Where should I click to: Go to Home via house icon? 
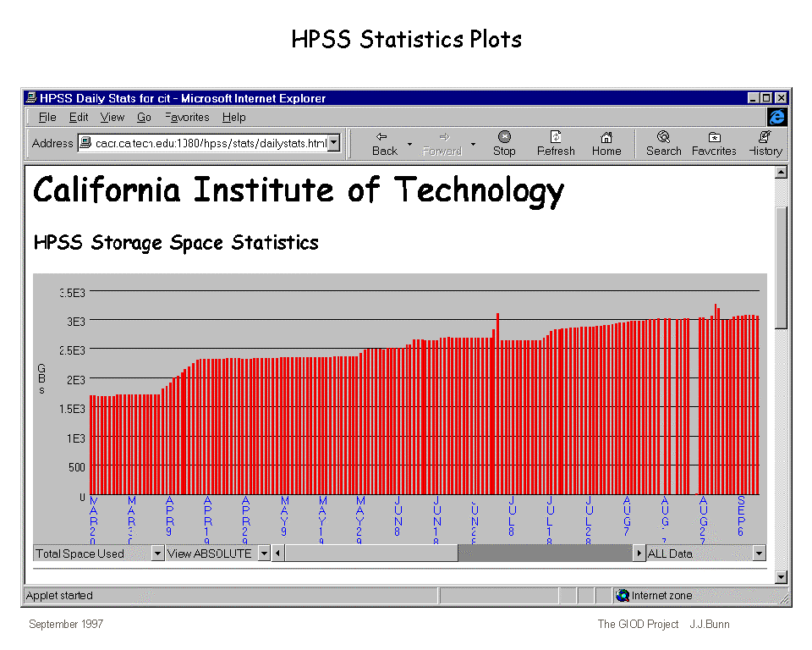coord(606,136)
